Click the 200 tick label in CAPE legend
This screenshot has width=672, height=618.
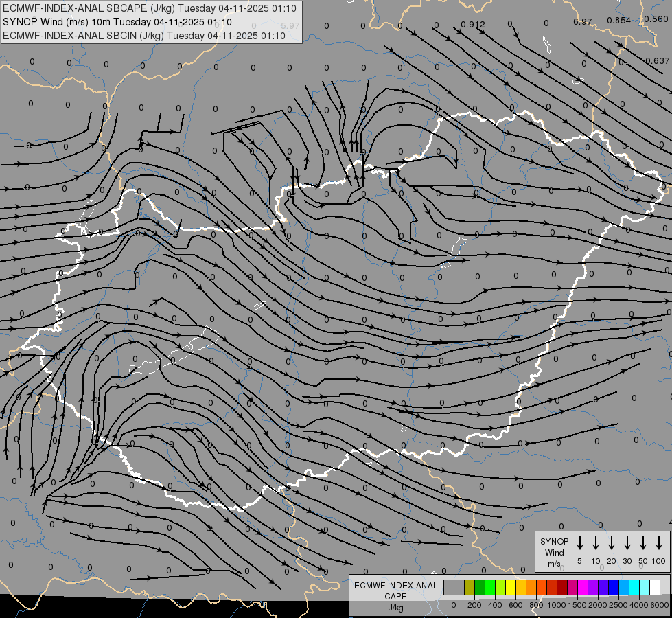pyautogui.click(x=474, y=605)
